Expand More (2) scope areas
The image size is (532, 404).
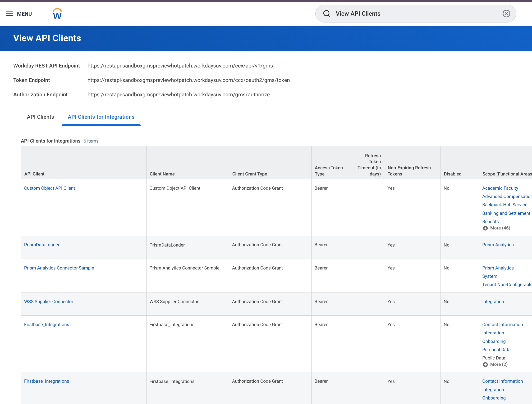coord(495,364)
